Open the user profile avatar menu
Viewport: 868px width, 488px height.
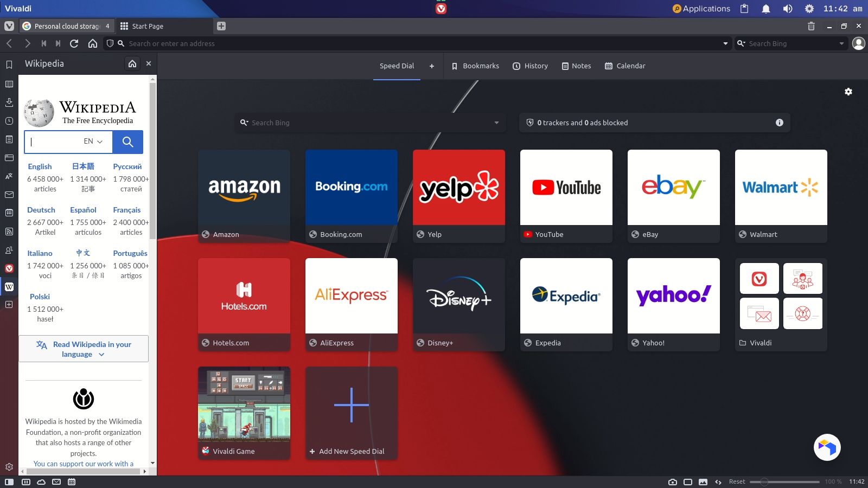pyautogui.click(x=858, y=43)
